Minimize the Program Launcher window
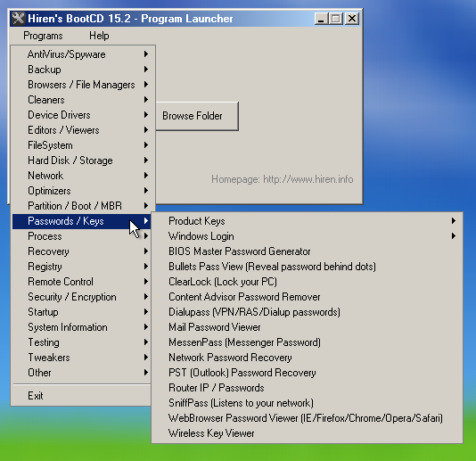 (321, 19)
